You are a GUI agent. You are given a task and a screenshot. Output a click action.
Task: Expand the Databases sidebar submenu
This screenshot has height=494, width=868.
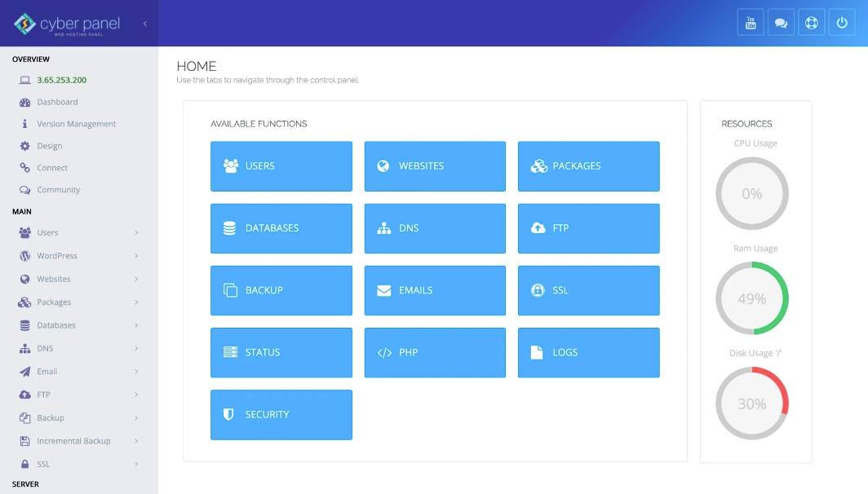(77, 325)
